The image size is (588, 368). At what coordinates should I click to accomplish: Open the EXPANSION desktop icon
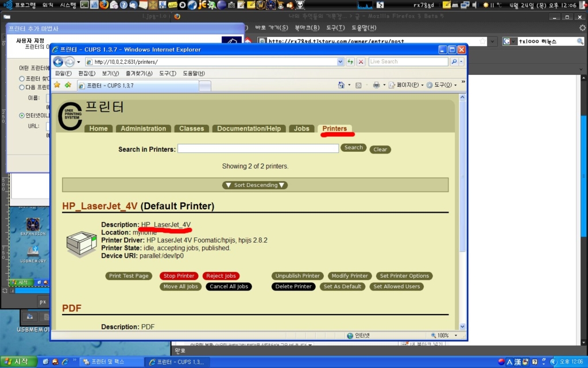[x=33, y=227]
